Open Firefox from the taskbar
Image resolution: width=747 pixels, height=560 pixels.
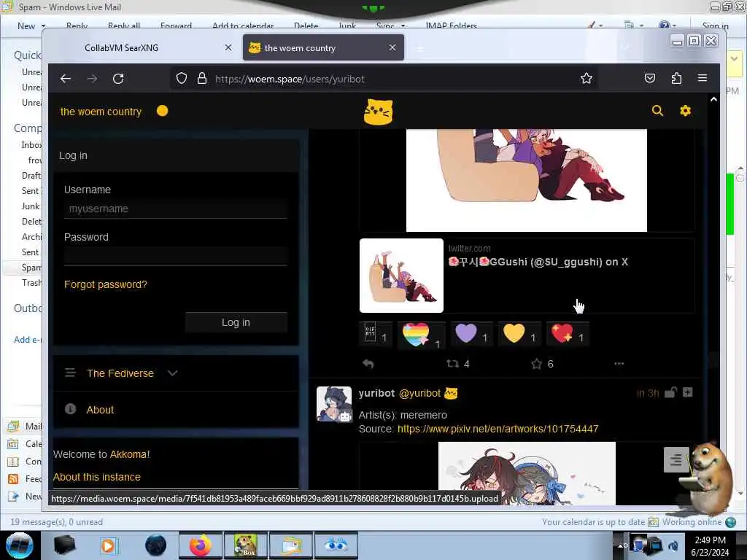point(201,545)
